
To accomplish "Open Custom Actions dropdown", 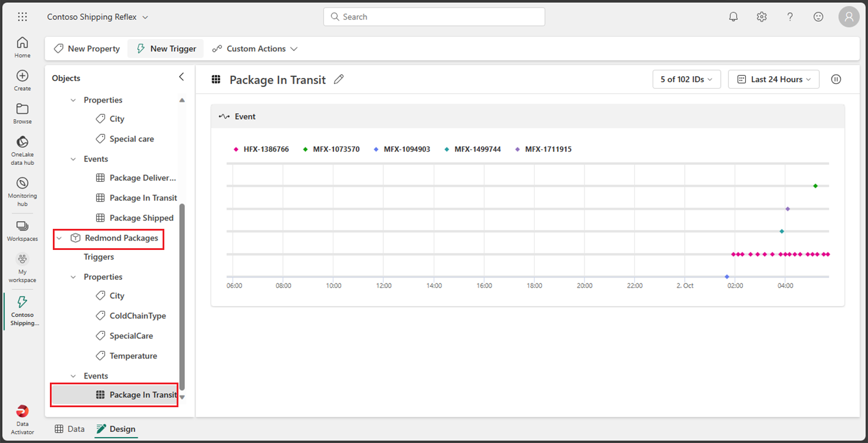I will click(255, 49).
